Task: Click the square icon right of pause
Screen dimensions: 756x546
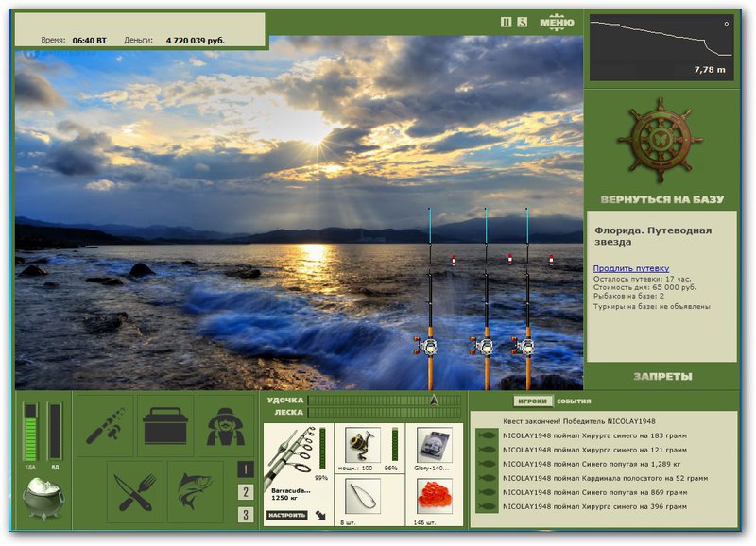Action: 523,22
